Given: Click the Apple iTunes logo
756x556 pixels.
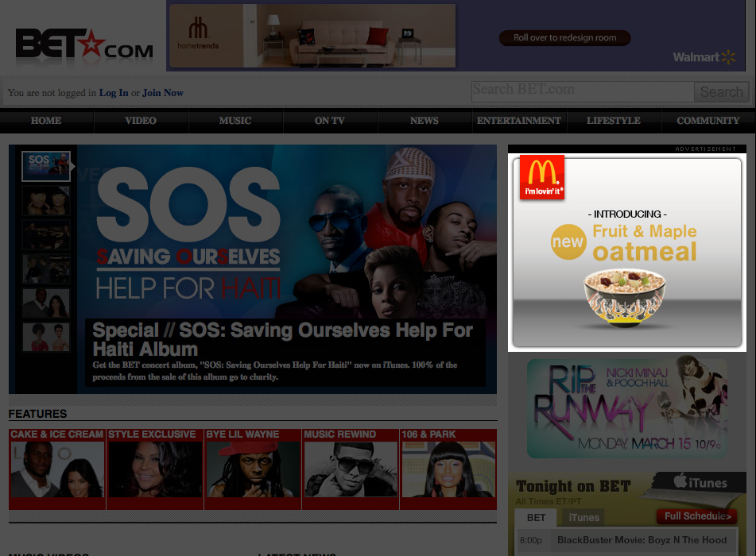Looking at the screenshot, I should tap(700, 483).
